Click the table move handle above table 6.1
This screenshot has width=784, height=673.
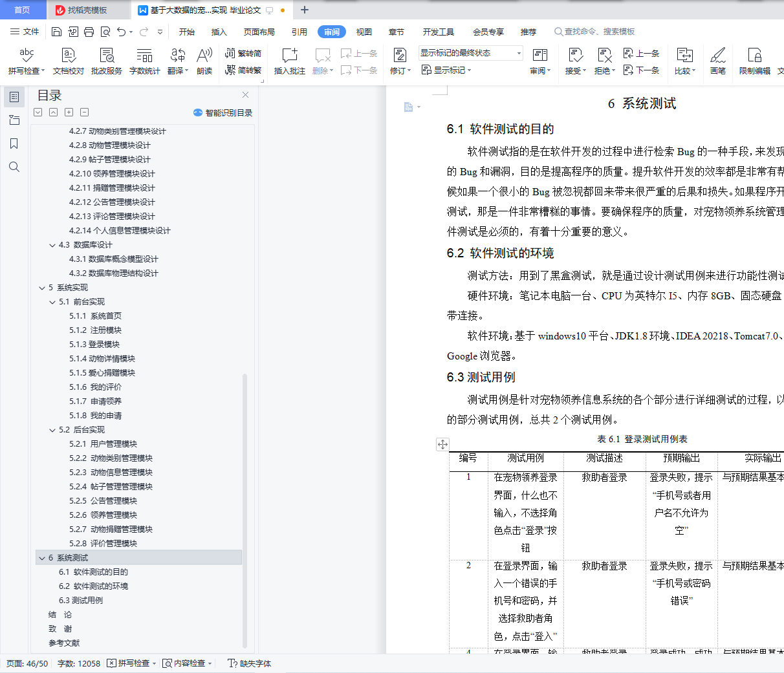click(x=442, y=444)
